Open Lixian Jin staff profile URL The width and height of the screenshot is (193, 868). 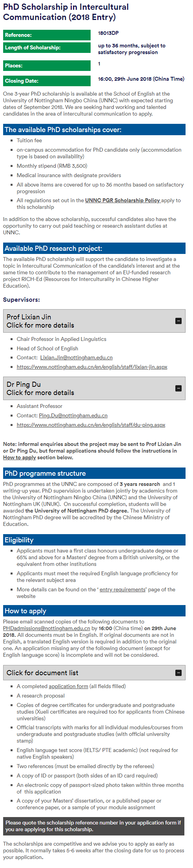pyautogui.click(x=92, y=367)
